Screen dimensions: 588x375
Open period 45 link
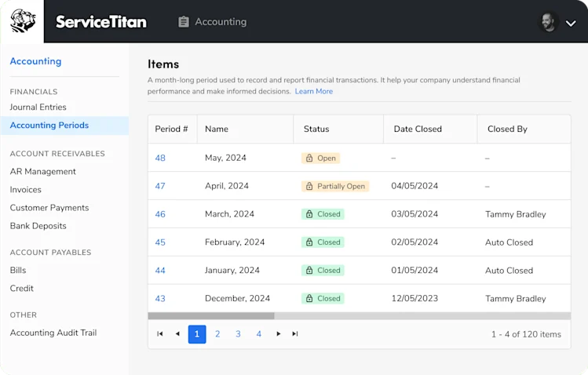point(160,242)
